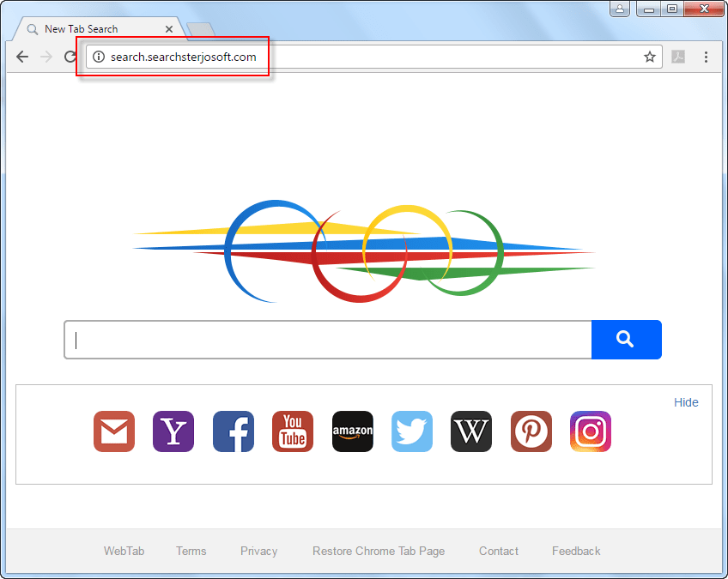Click the PDF extension icon in toolbar
The image size is (728, 579).
(x=678, y=57)
